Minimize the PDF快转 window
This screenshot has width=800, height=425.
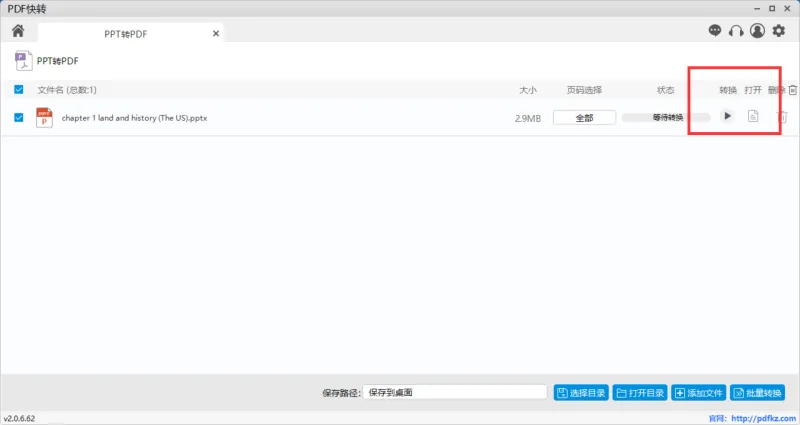pyautogui.click(x=757, y=9)
